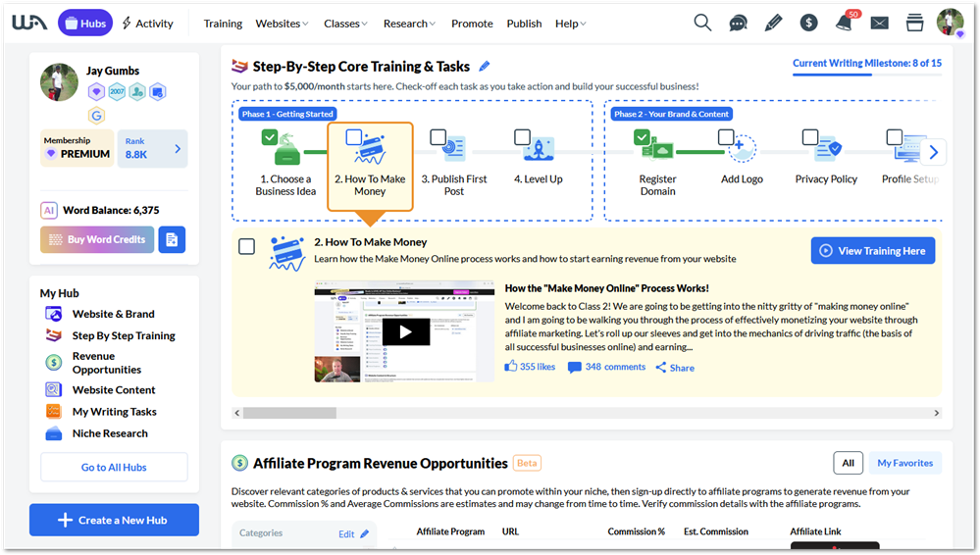
Task: Click Revenue Opportunities dollar icon
Action: tap(54, 363)
